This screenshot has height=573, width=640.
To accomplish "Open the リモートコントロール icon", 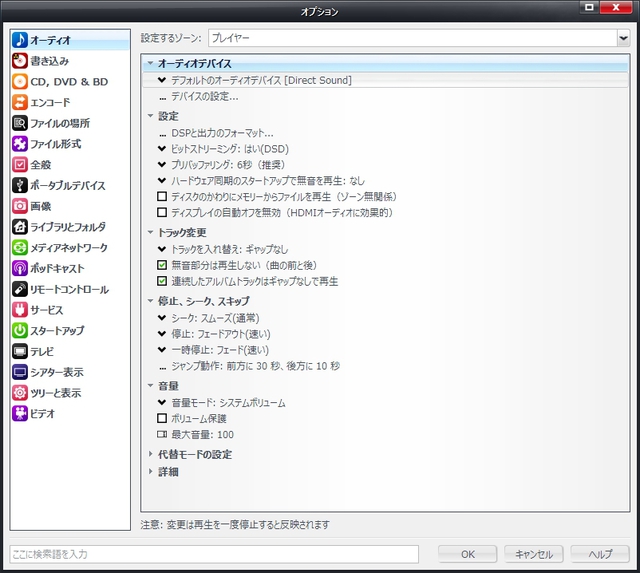I will pyautogui.click(x=20, y=289).
